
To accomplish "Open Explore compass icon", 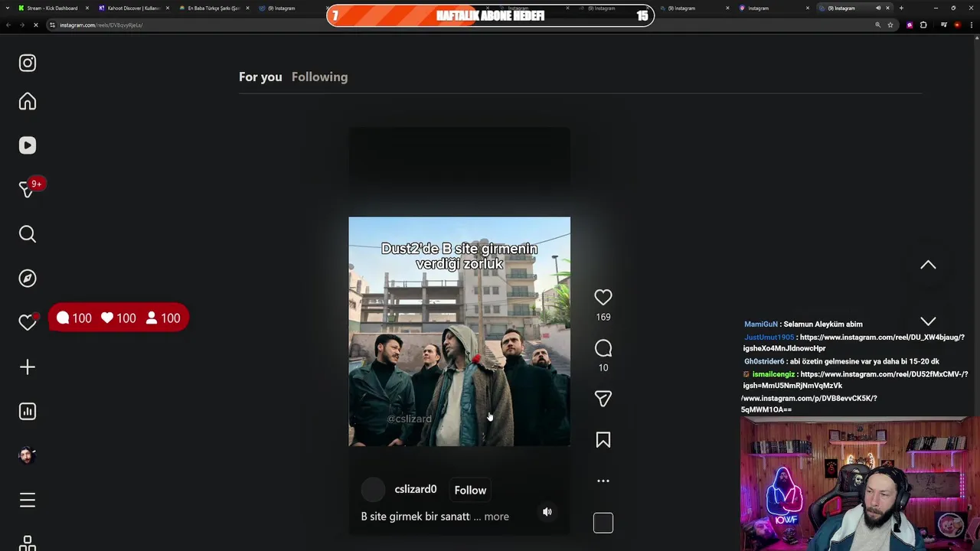I will [28, 279].
